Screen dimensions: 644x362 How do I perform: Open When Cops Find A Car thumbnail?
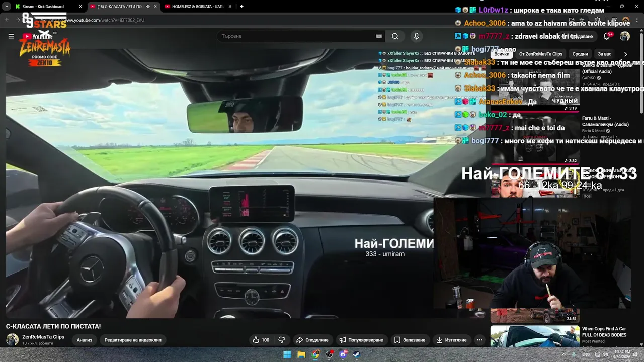(x=535, y=336)
